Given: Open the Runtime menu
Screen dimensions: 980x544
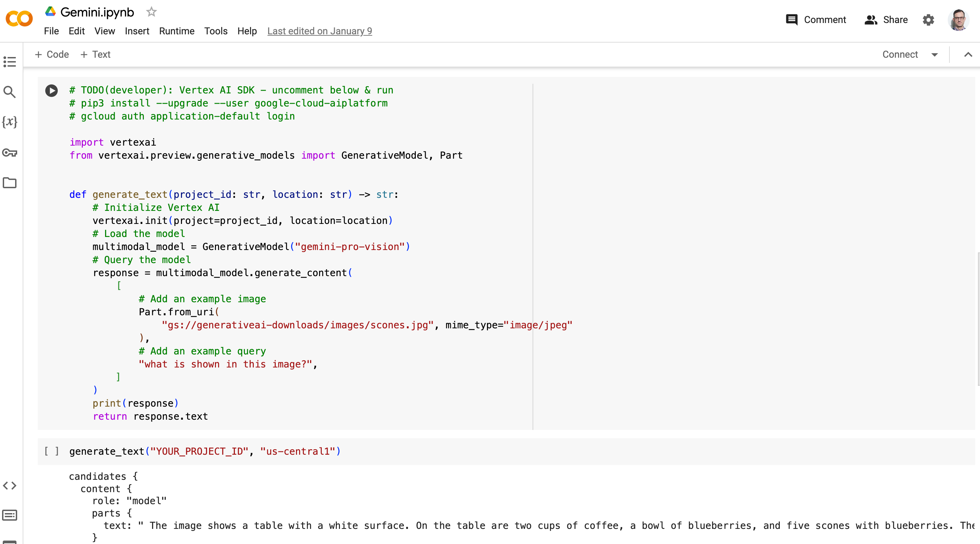Looking at the screenshot, I should tap(176, 31).
